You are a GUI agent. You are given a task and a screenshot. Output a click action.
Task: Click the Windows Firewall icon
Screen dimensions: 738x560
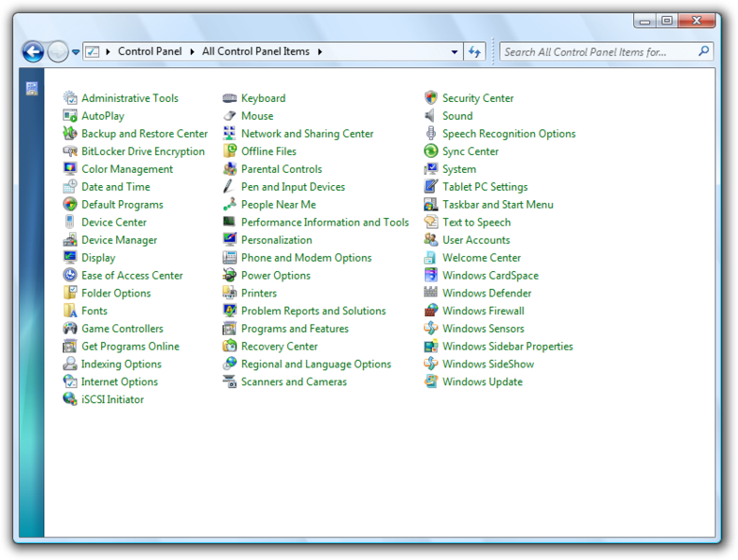point(430,311)
